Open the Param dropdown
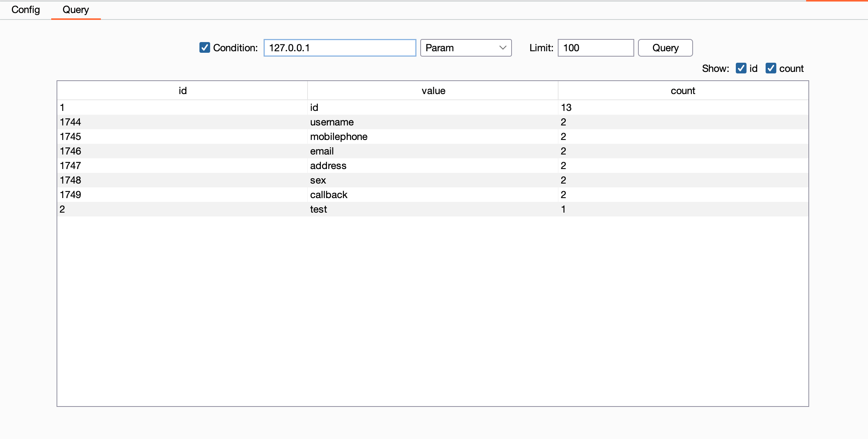Image resolution: width=868 pixels, height=439 pixels. coord(465,48)
